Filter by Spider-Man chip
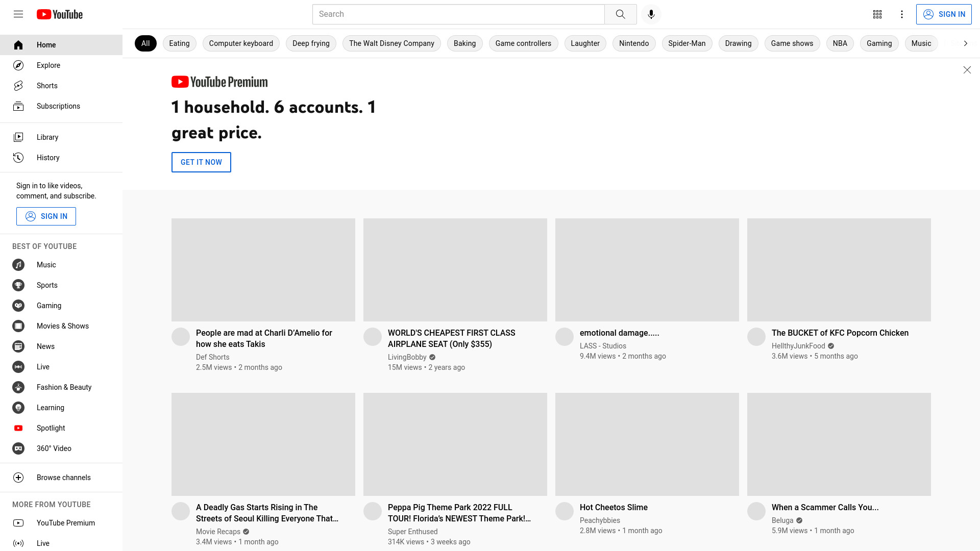 point(687,43)
